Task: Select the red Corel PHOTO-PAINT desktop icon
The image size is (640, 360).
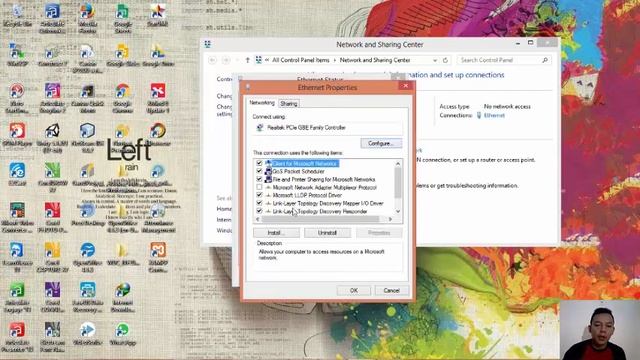Action: click(52, 211)
